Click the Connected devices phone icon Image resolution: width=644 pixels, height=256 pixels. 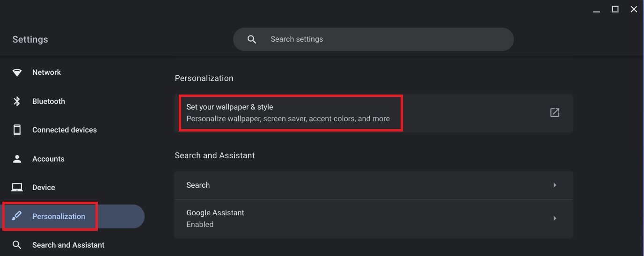click(17, 130)
